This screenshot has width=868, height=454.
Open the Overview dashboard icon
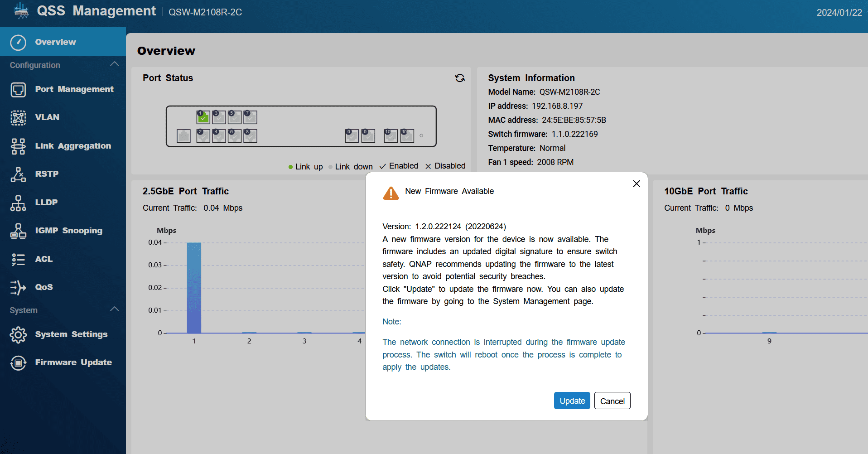click(18, 42)
